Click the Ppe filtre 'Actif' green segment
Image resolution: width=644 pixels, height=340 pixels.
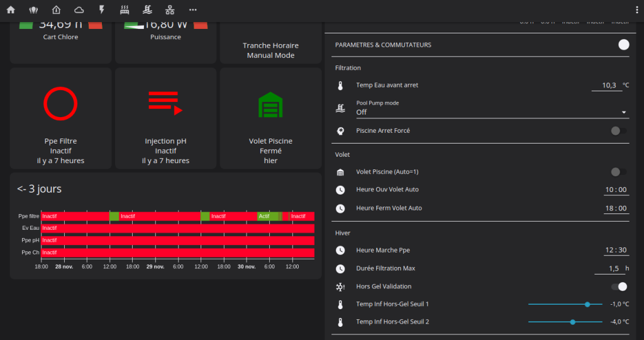tap(269, 216)
